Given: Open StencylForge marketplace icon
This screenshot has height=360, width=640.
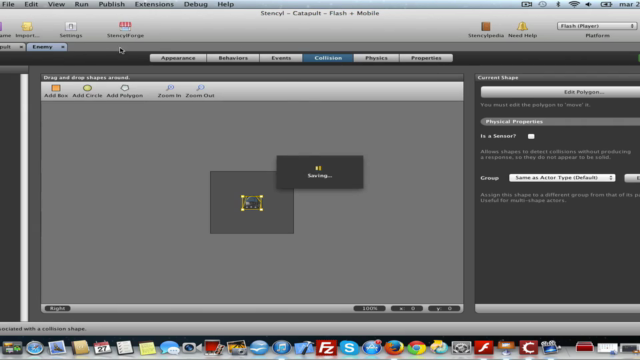Looking at the screenshot, I should click(x=125, y=29).
